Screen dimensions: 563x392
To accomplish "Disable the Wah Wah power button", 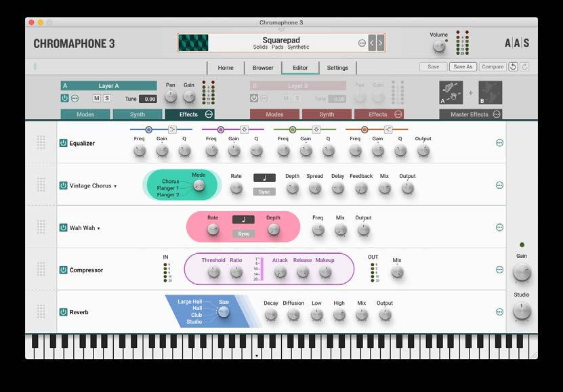I will click(63, 227).
